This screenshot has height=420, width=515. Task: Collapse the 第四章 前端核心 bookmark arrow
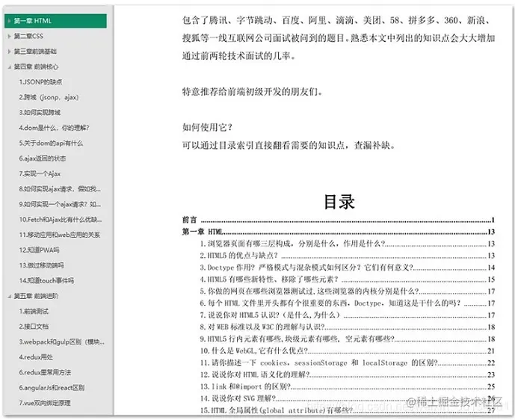(x=10, y=67)
